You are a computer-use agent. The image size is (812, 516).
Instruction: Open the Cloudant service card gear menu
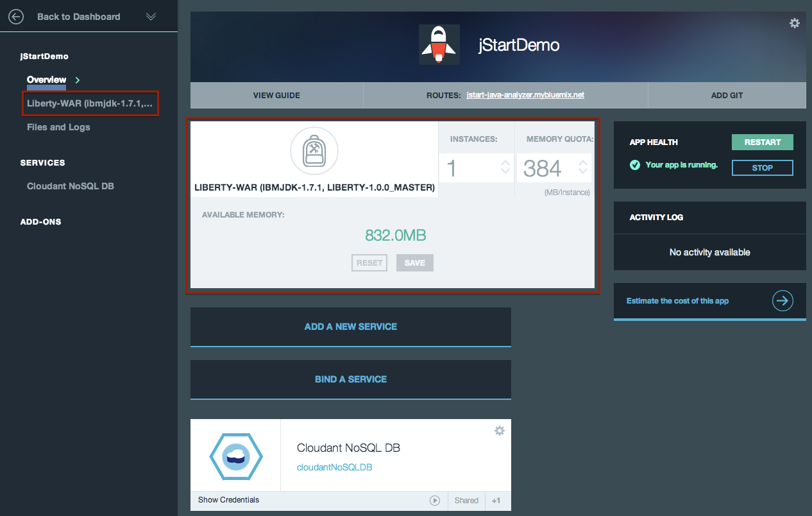click(500, 431)
